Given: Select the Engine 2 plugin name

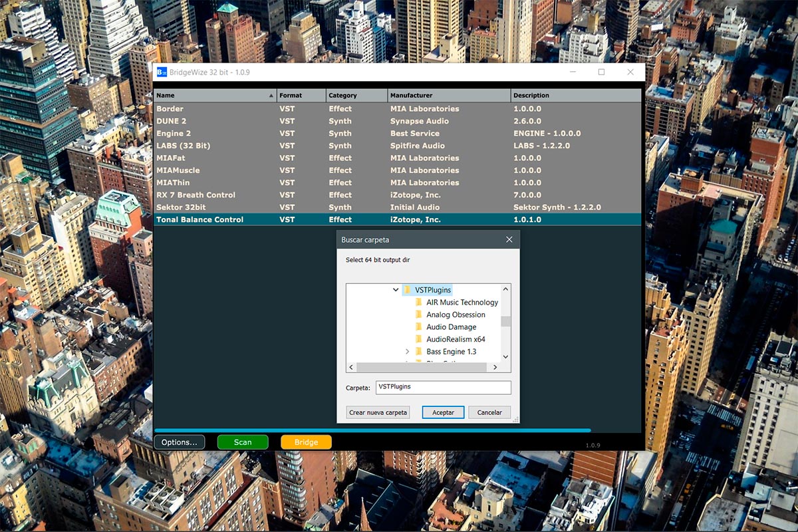Looking at the screenshot, I should click(174, 134).
